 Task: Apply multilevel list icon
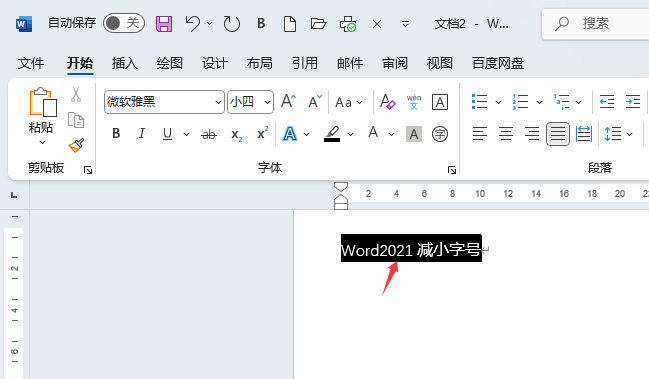561,102
